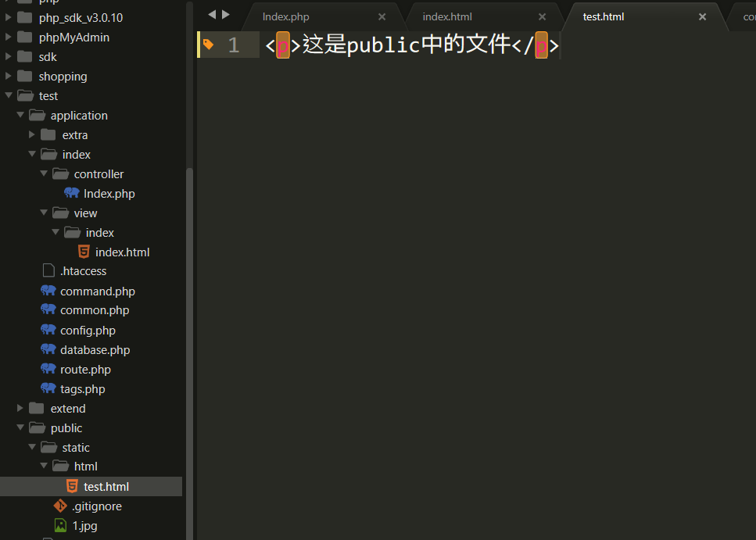The width and height of the screenshot is (756, 540).
Task: Collapse the test project folder
Action: coord(8,95)
